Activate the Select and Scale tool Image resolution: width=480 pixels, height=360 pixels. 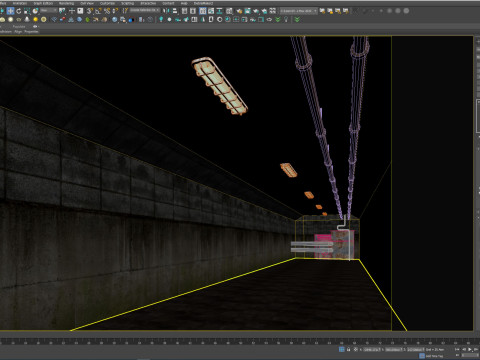tap(27, 11)
